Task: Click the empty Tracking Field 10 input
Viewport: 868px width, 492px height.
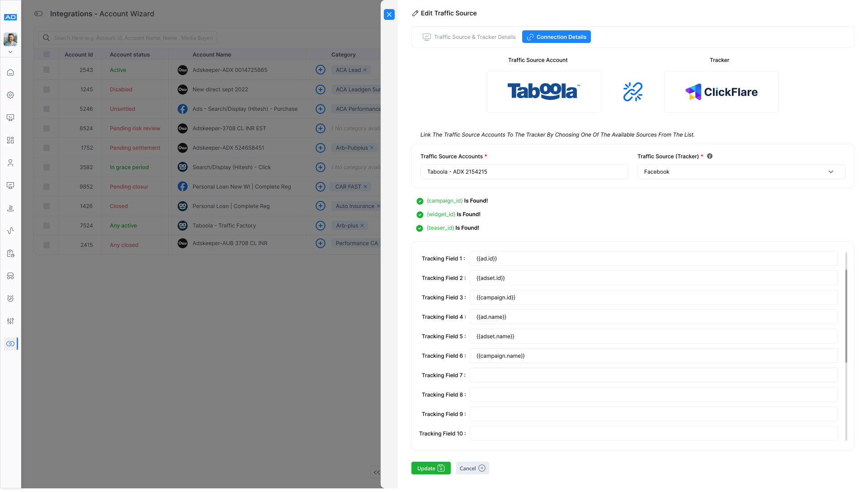Action: [654, 434]
